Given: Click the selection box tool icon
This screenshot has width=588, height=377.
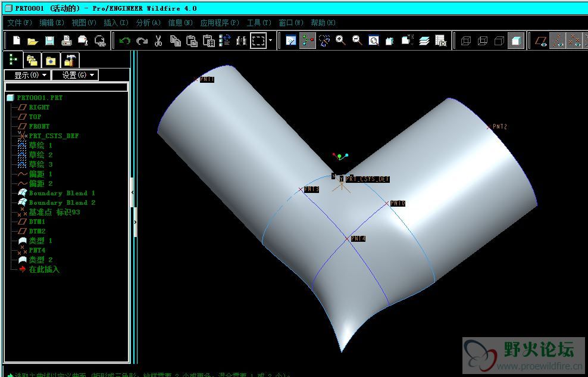Looking at the screenshot, I should (x=258, y=40).
